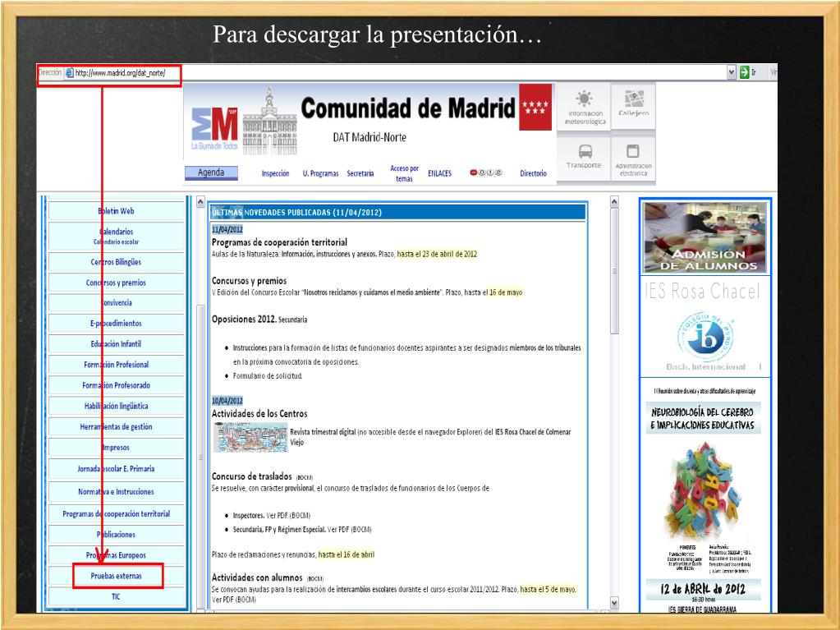Open Habilitación lingüística sidebar entry
840x630 pixels.
point(117,406)
